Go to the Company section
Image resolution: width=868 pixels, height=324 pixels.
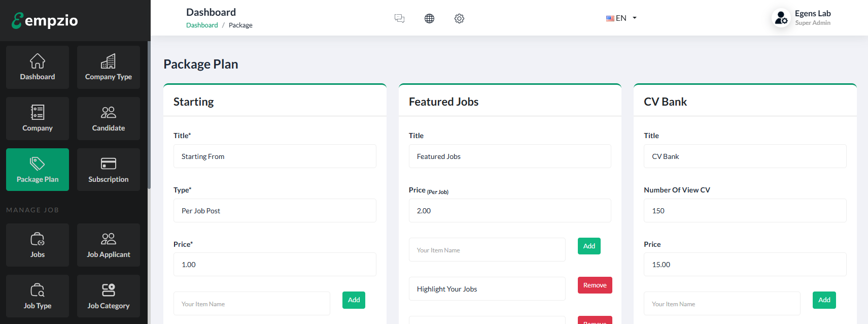[x=38, y=119]
